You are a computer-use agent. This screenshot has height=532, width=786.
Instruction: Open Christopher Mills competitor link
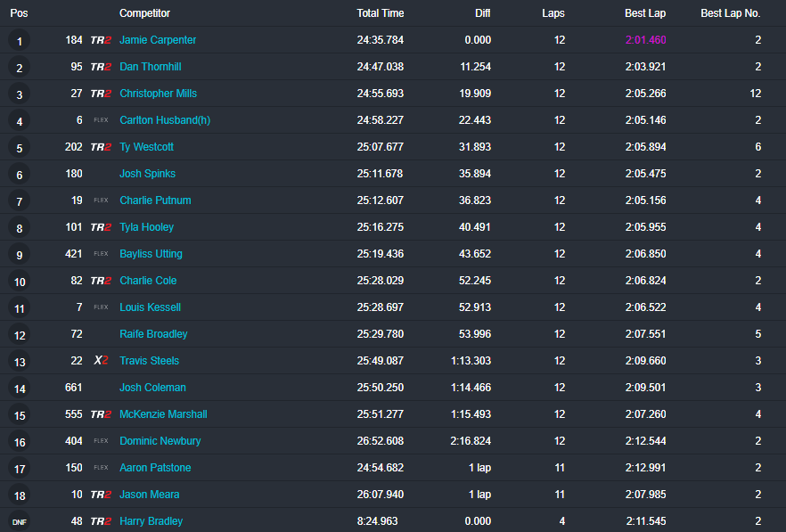pyautogui.click(x=158, y=94)
